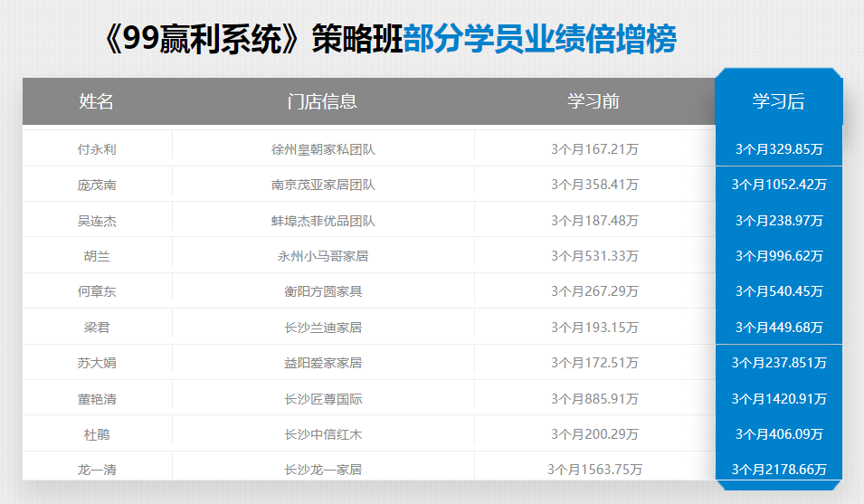
Task: Click the value 3个月200.29万
Action: click(594, 434)
